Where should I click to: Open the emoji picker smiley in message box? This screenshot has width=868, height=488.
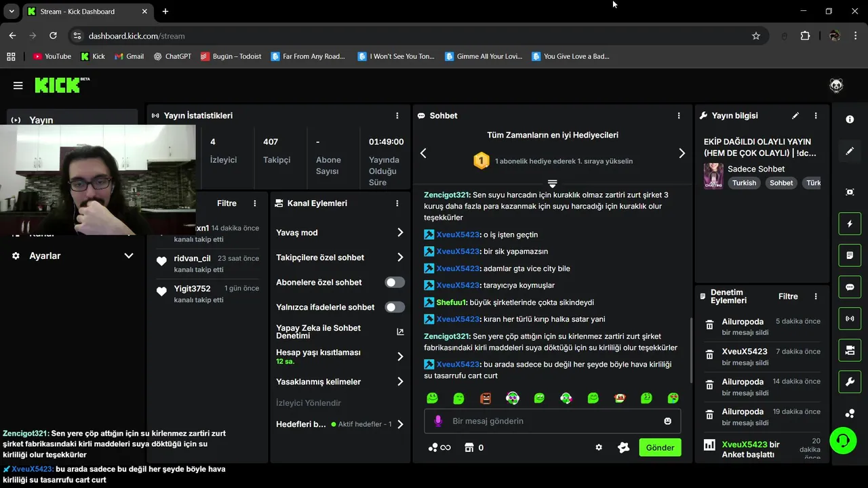click(667, 421)
